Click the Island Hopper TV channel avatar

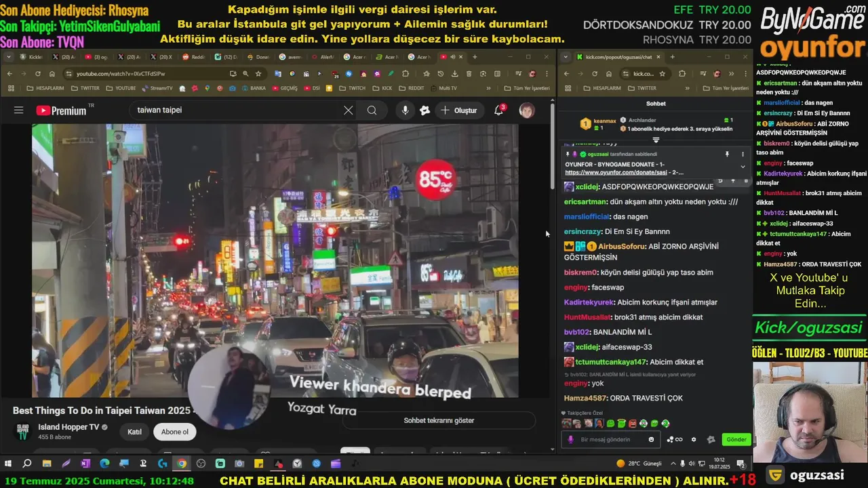[23, 432]
